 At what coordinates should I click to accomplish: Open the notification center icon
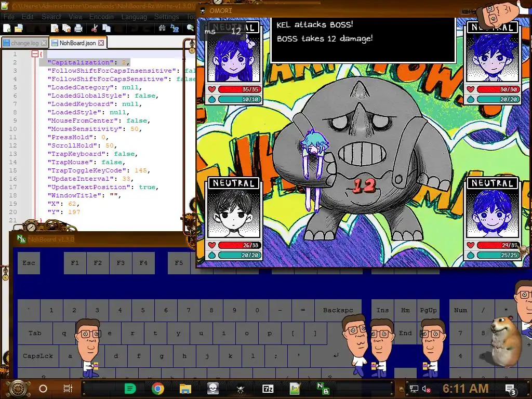(x=510, y=389)
